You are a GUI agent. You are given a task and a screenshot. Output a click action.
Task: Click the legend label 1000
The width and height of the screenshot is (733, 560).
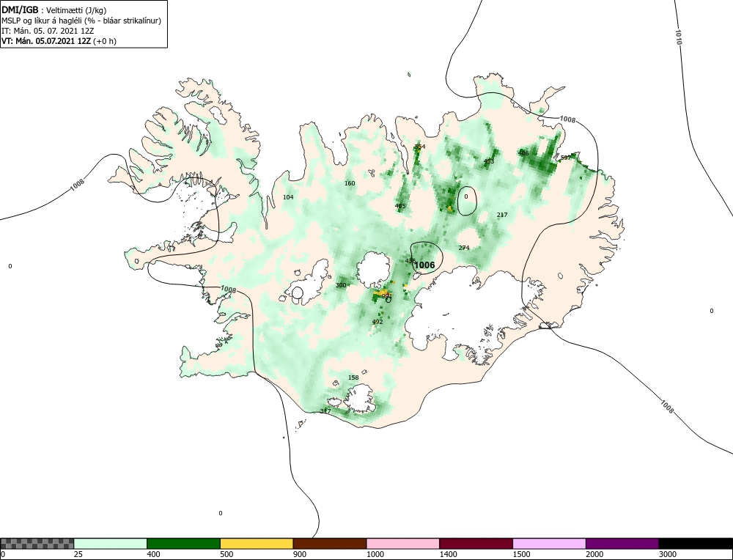click(x=375, y=554)
